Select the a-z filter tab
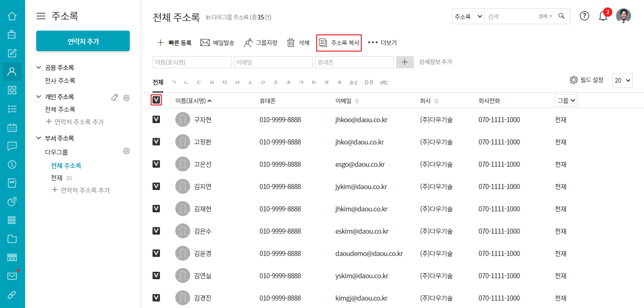The image size is (644, 308). [x=353, y=82]
